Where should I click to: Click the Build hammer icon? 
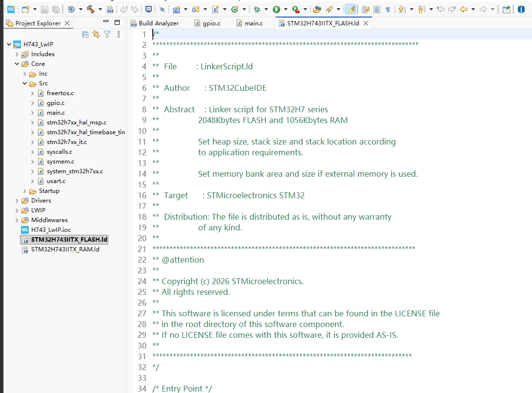(90, 9)
